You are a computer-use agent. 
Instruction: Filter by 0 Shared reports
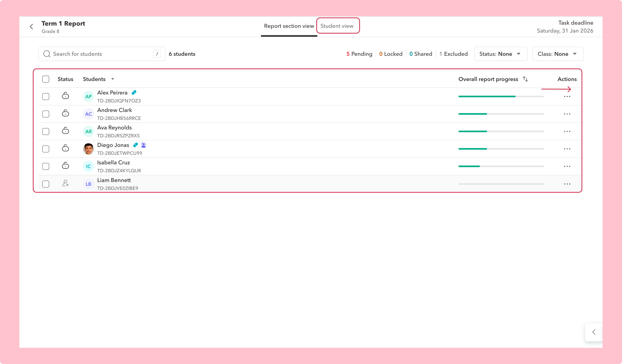[421, 54]
